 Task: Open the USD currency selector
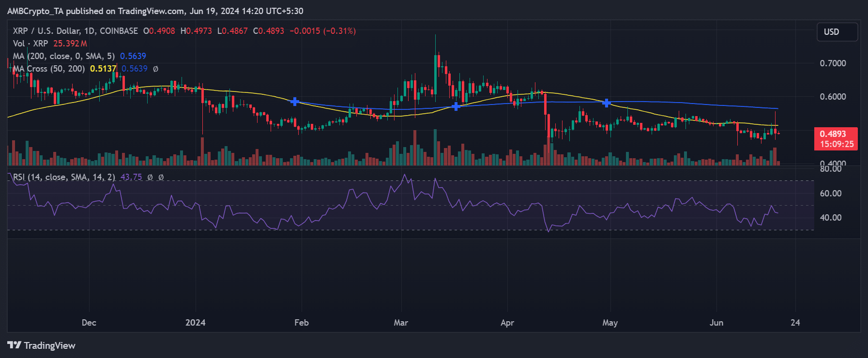point(837,32)
